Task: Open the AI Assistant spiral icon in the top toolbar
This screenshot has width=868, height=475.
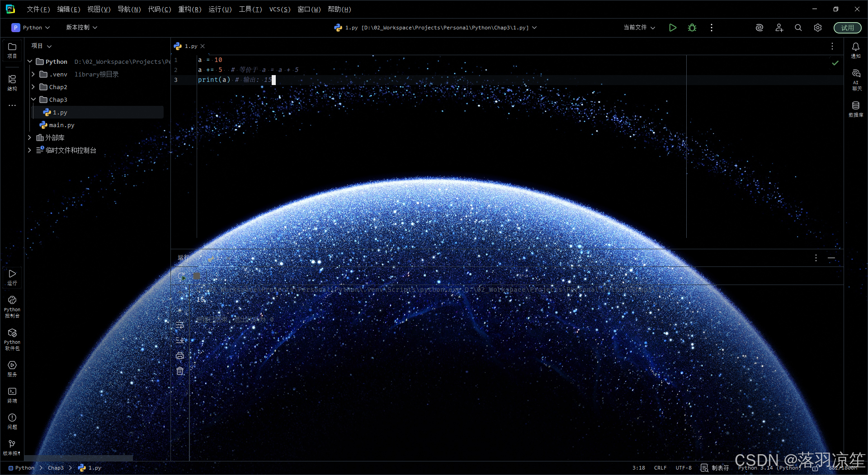Action: [x=759, y=28]
